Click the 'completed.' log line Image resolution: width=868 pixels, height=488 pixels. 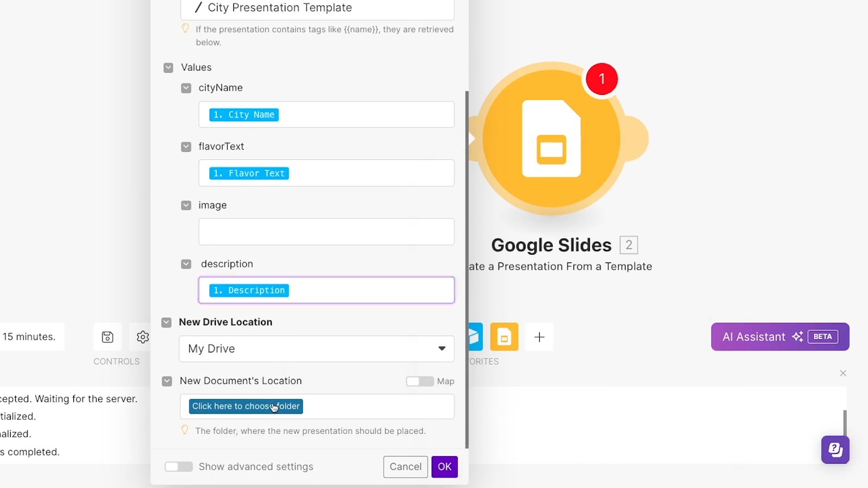coord(30,452)
